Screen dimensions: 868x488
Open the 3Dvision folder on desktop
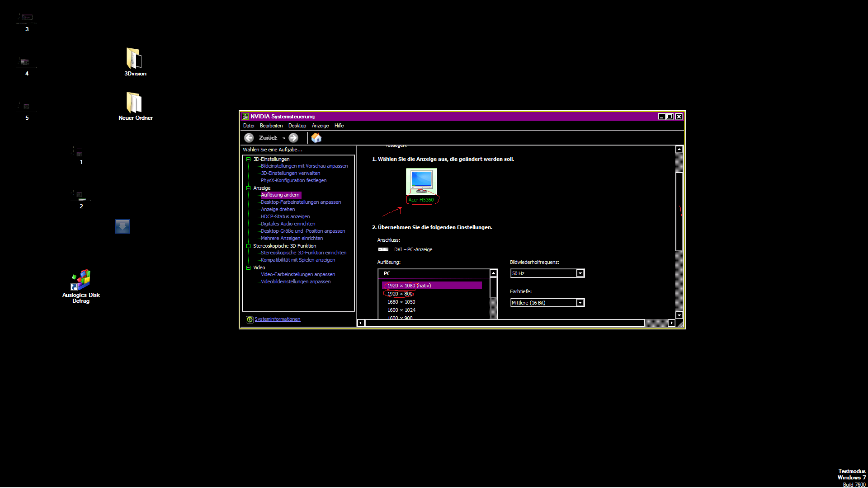coord(135,62)
